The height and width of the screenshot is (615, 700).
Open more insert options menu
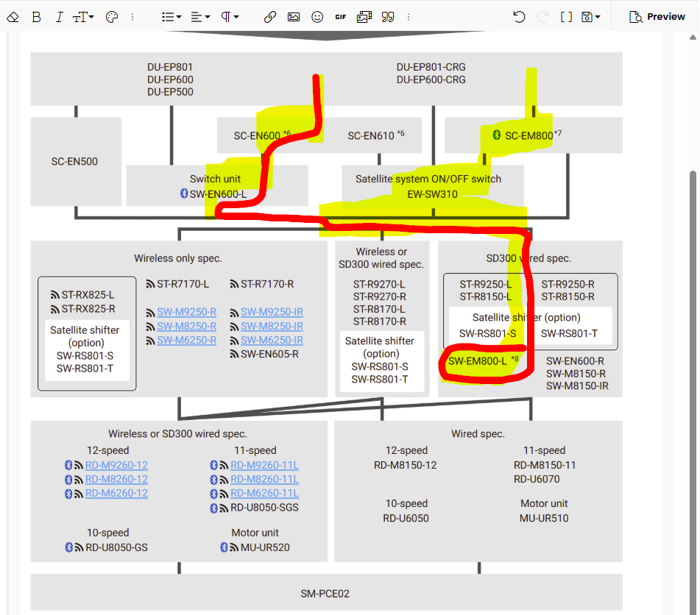click(408, 17)
